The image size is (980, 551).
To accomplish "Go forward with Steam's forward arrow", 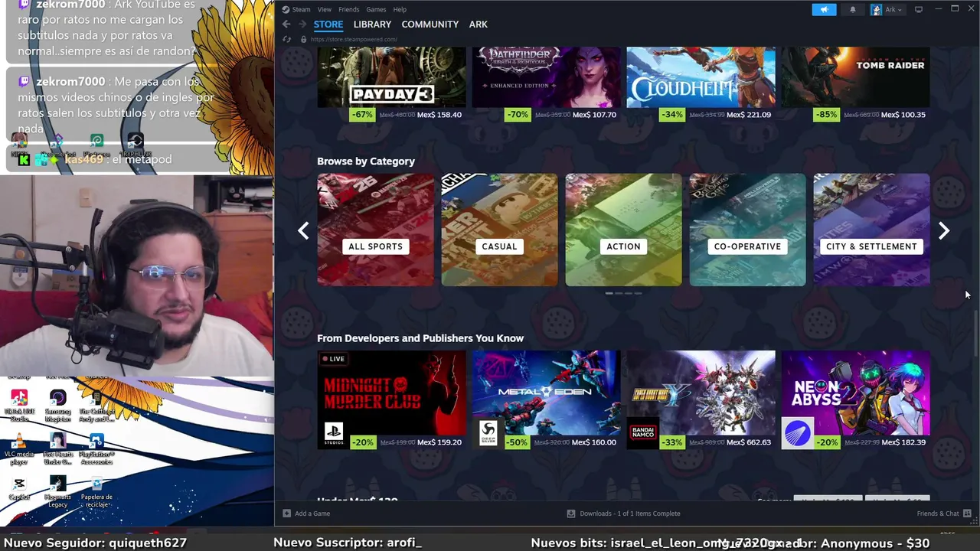I will pyautogui.click(x=302, y=24).
